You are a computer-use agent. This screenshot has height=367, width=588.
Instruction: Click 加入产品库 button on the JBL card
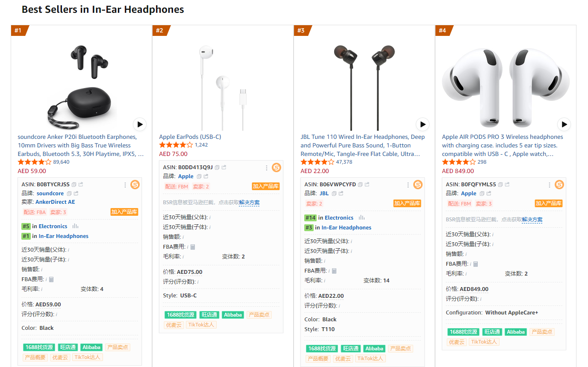point(407,203)
